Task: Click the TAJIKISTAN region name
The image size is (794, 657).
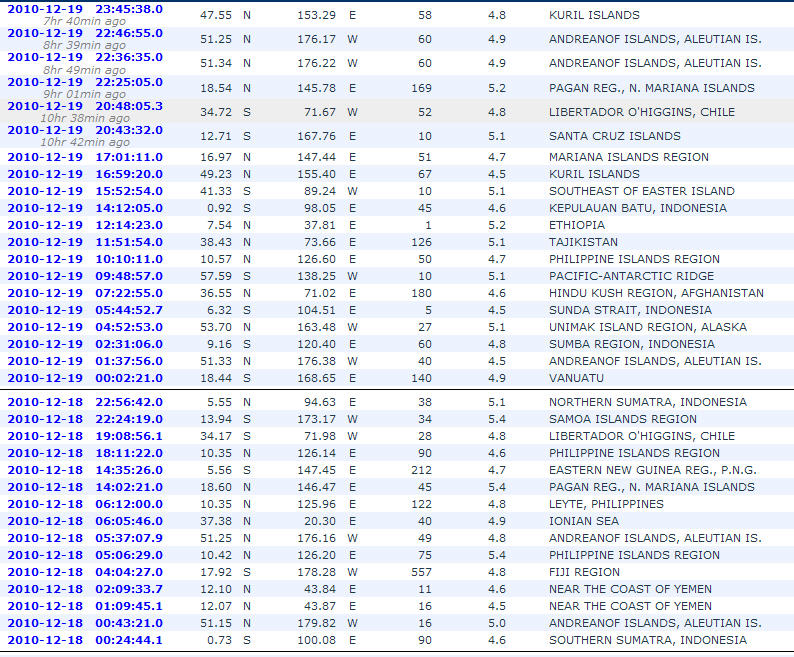Action: [583, 242]
